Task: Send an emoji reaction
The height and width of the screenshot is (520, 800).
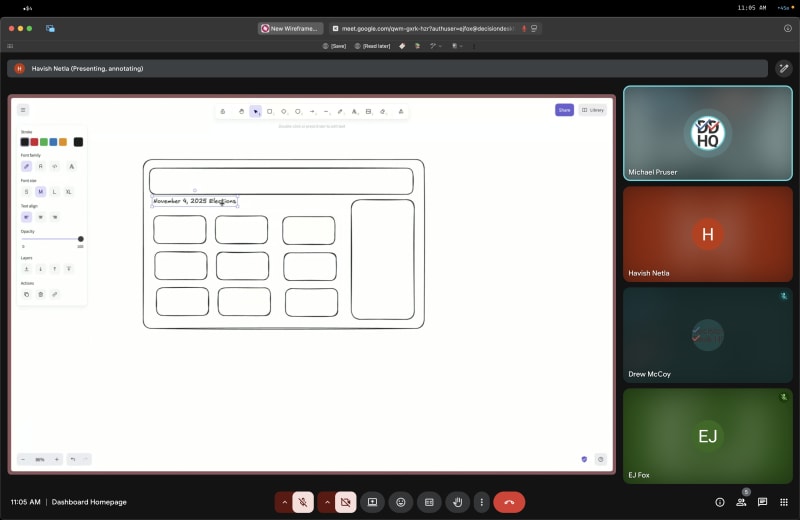Action: 401,502
